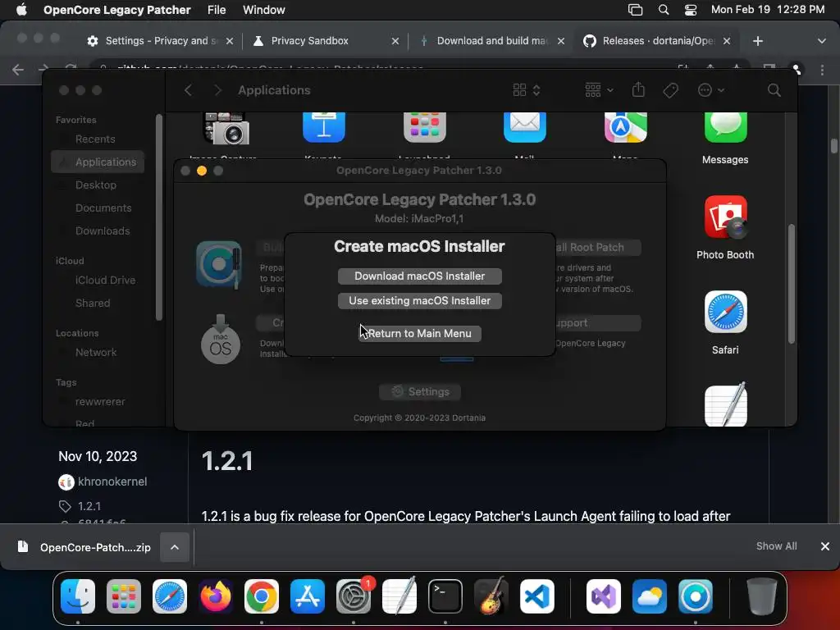
Task: Open Finder from the Dock
Action: (x=78, y=596)
